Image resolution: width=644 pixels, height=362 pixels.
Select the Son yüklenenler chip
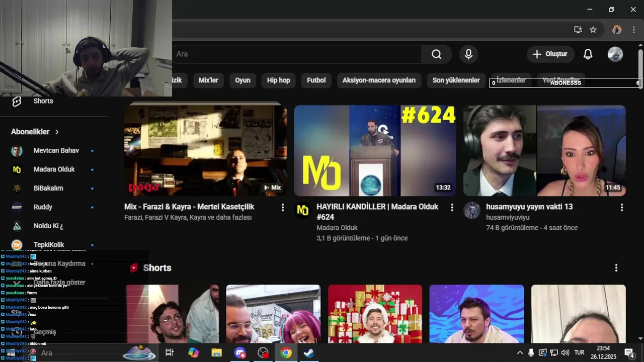[456, 80]
